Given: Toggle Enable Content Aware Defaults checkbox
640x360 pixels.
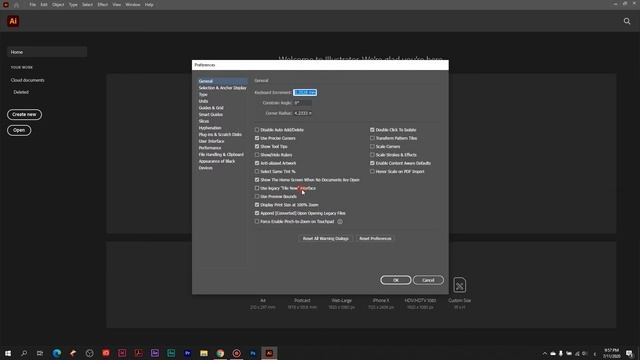Looking at the screenshot, I should 372,163.
